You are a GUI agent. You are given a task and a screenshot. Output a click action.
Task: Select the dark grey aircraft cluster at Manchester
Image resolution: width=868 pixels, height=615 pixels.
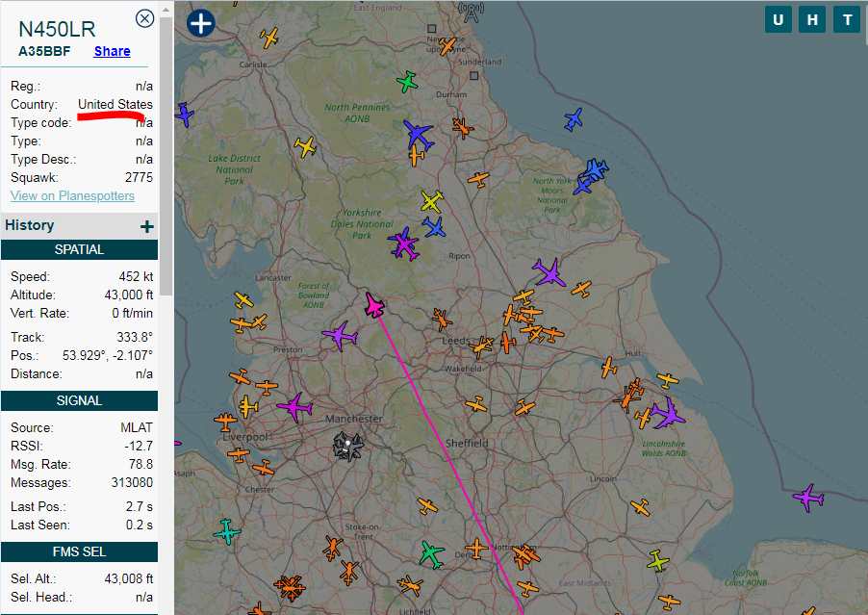[348, 447]
